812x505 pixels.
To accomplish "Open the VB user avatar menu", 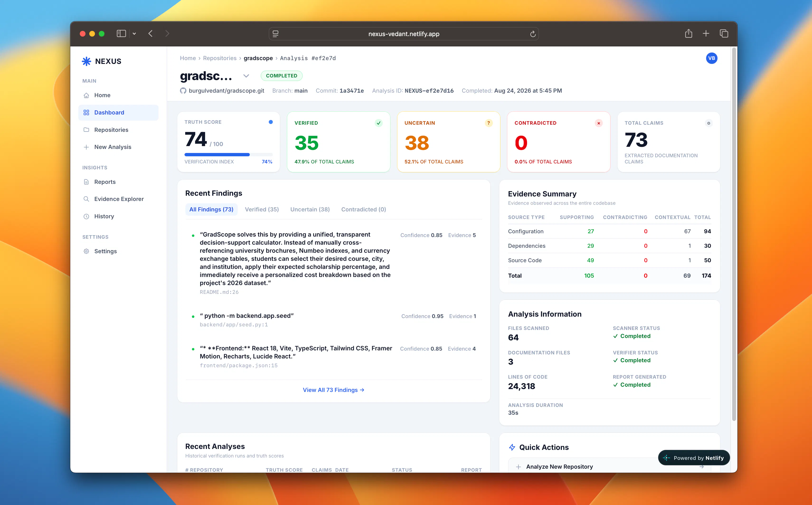I will point(712,58).
